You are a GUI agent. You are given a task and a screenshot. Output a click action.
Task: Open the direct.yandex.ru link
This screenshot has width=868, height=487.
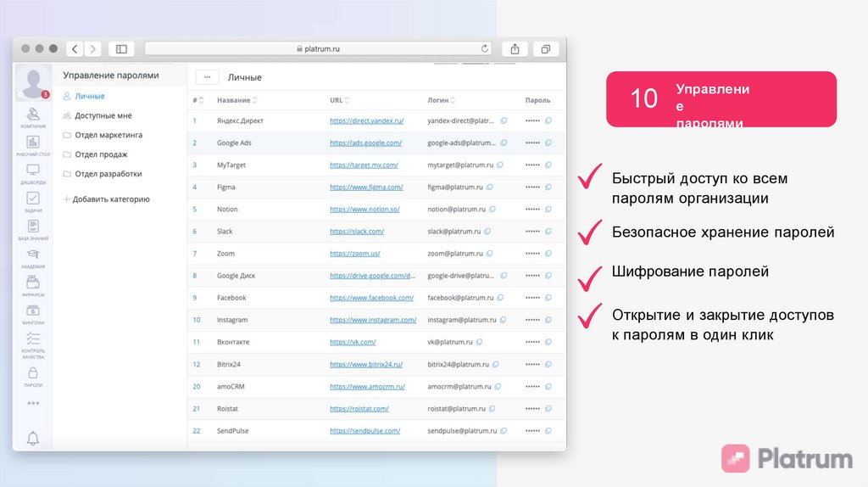point(366,120)
